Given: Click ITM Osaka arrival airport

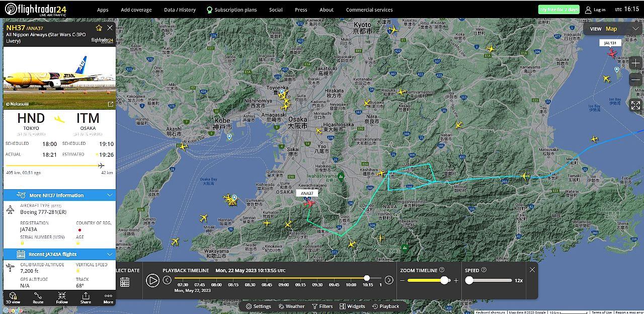Looking at the screenshot, I should point(88,123).
